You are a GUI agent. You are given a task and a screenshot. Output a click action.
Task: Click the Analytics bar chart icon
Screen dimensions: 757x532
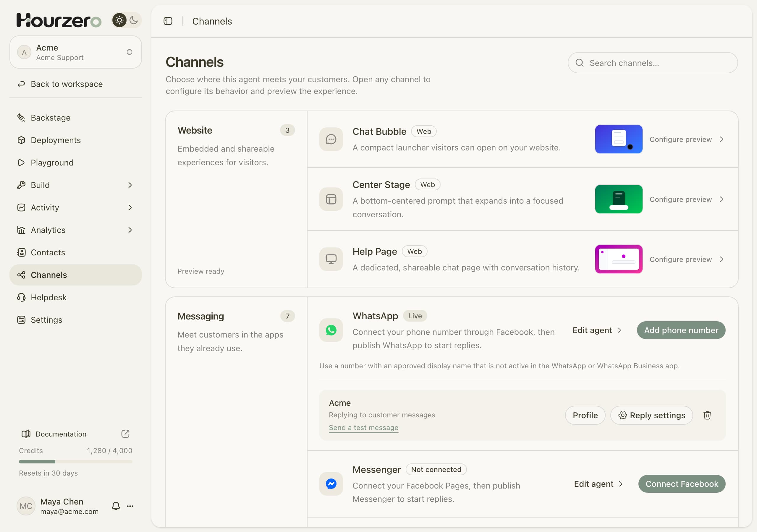(21, 230)
